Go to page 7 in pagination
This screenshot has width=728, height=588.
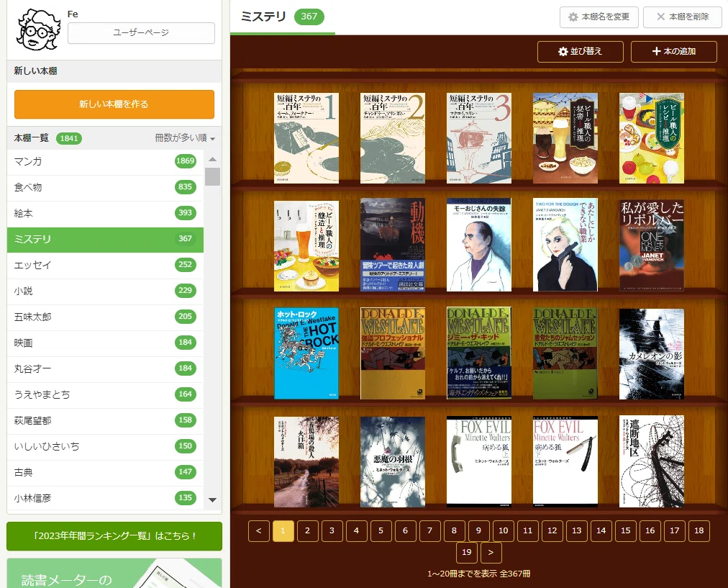pyautogui.click(x=430, y=531)
